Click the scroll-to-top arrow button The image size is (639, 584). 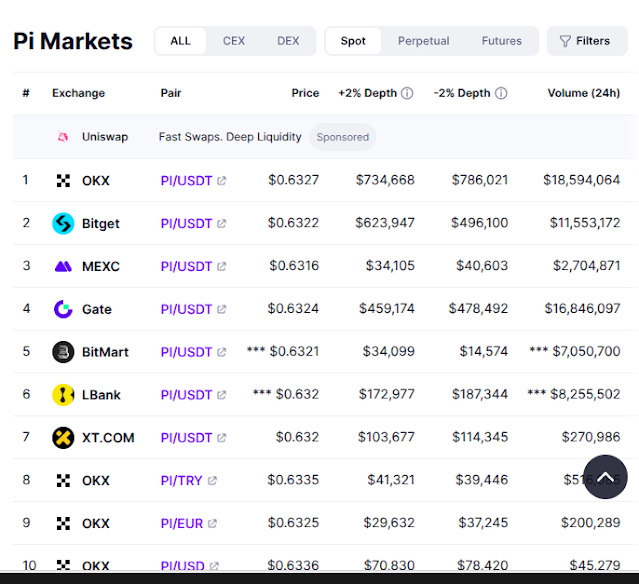[x=605, y=477]
